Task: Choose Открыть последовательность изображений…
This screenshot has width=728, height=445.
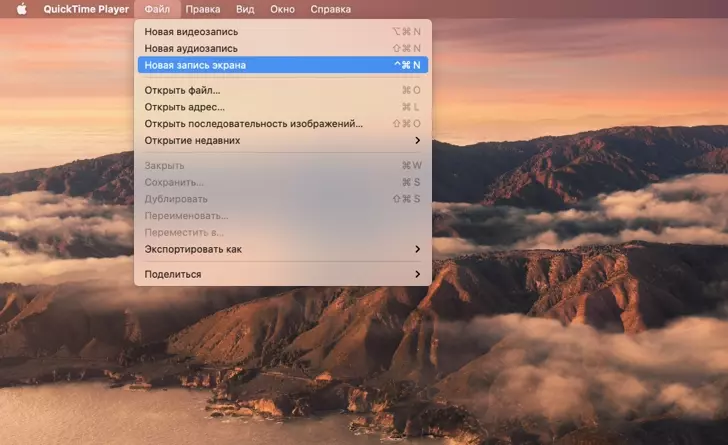Action: pyautogui.click(x=283, y=124)
